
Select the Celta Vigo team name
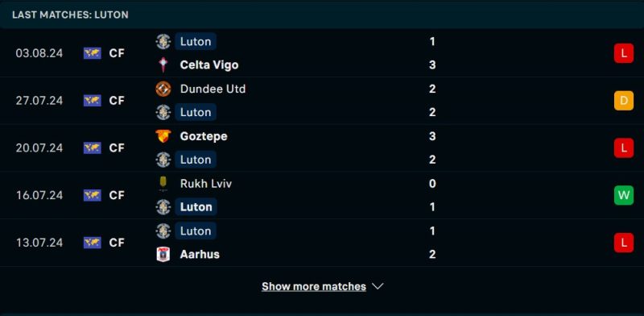[x=209, y=65]
